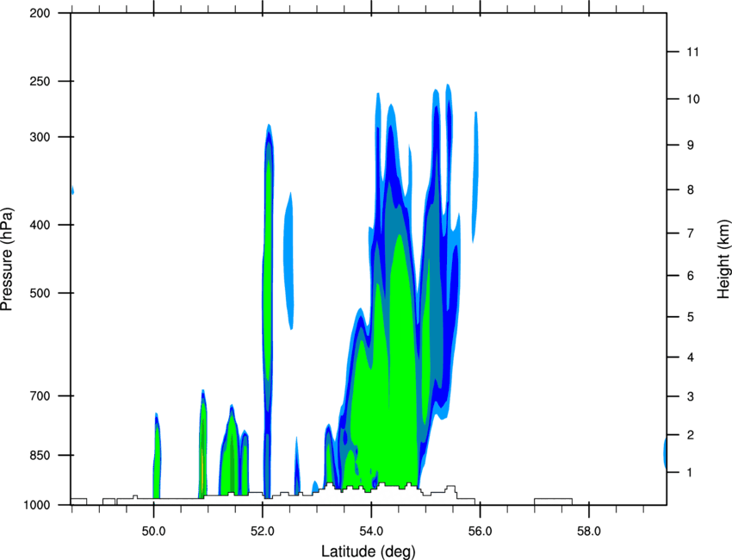Click the 'Latitude (deg)' axis title

(368, 551)
